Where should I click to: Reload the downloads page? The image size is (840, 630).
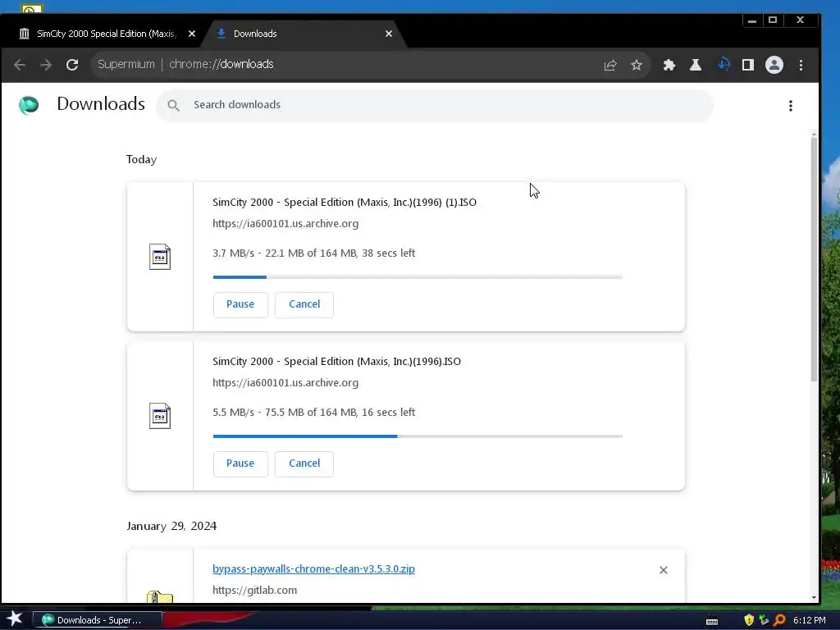pos(72,65)
